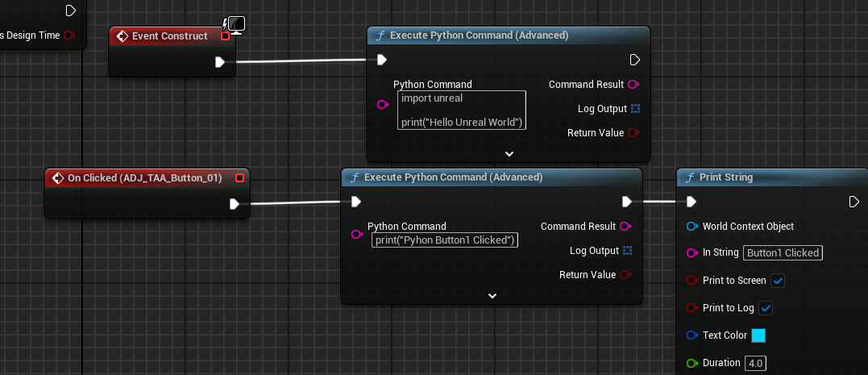Click the Event Construct exec output pin
Viewport: 868px width, 375px height.
click(220, 62)
